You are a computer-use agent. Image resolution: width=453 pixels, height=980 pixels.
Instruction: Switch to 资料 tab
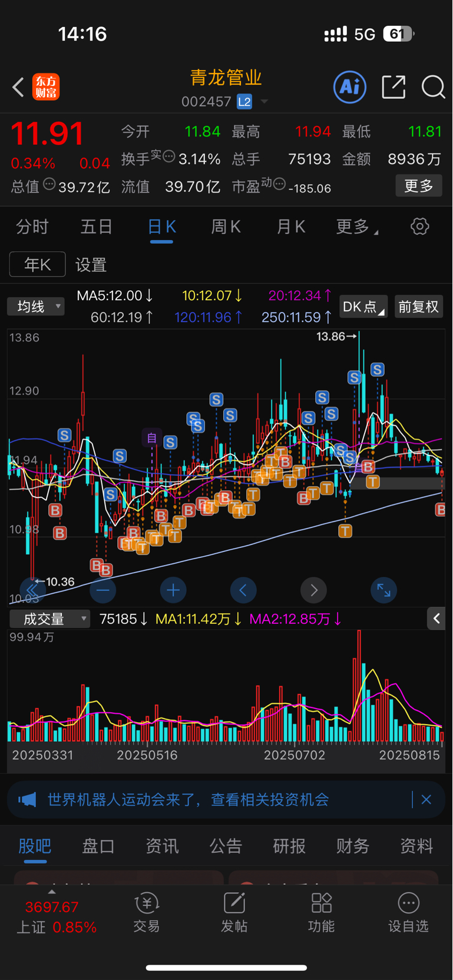416,846
